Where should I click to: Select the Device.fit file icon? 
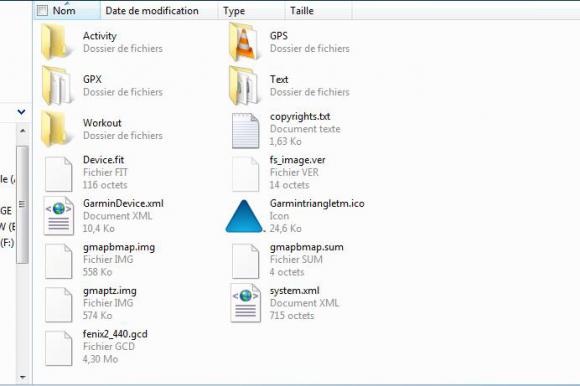[x=58, y=174]
